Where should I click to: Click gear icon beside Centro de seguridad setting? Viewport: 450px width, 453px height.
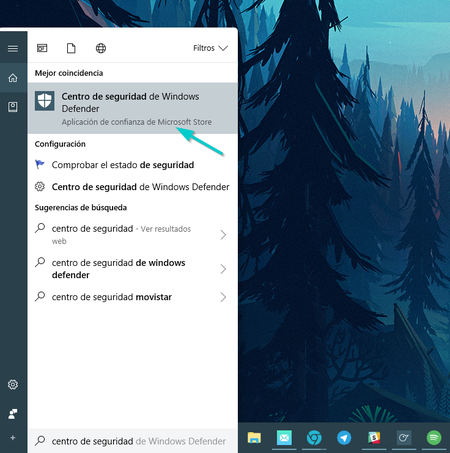(x=40, y=186)
